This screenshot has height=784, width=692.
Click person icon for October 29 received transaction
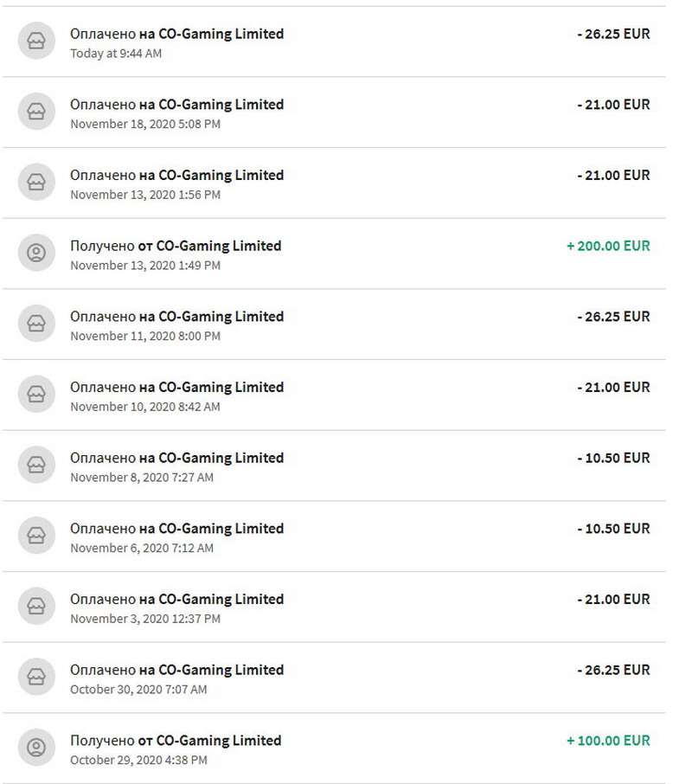coord(36,749)
